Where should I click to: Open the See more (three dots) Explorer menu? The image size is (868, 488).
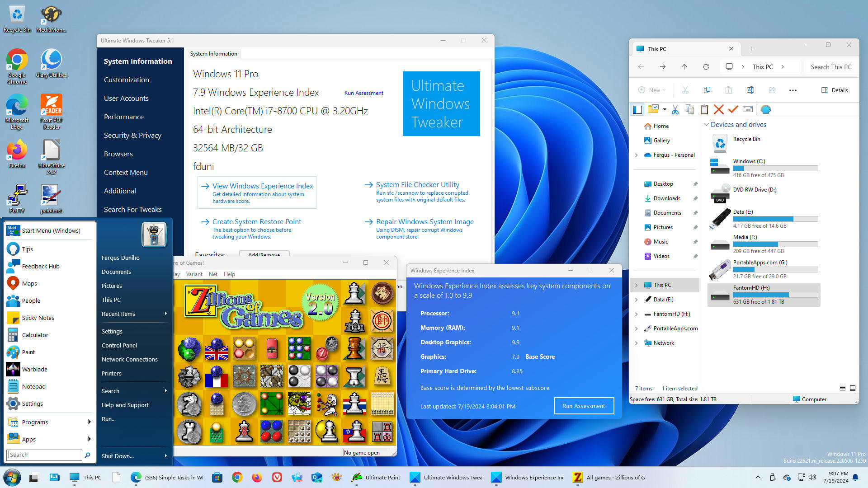793,90
